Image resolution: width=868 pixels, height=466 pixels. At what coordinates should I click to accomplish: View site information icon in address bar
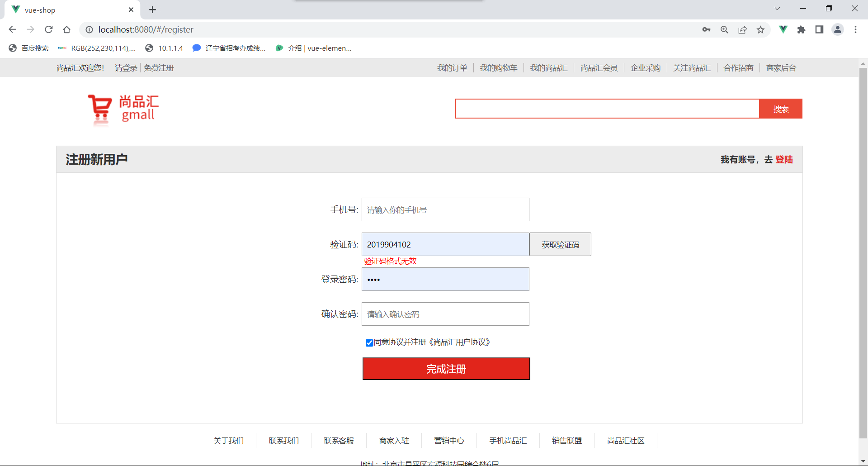point(90,29)
